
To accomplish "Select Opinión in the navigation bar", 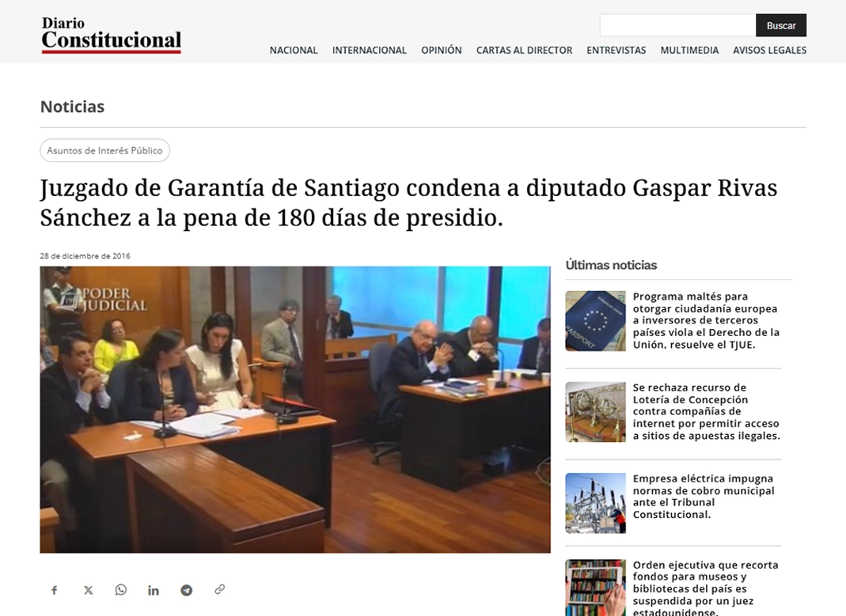I will [441, 50].
